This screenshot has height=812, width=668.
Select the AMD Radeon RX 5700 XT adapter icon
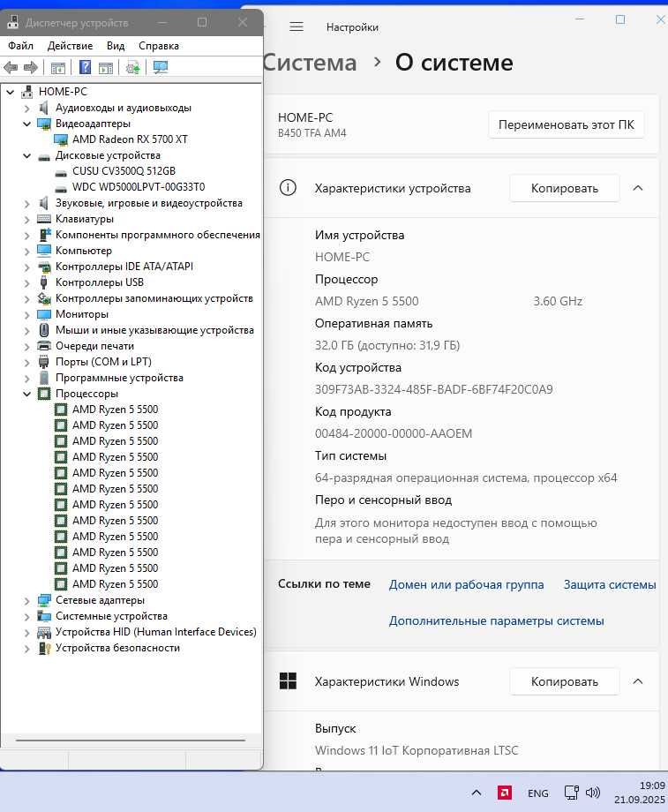point(61,139)
